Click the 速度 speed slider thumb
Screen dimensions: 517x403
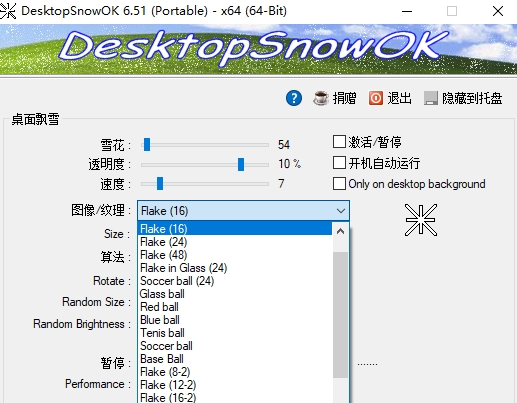tap(160, 184)
